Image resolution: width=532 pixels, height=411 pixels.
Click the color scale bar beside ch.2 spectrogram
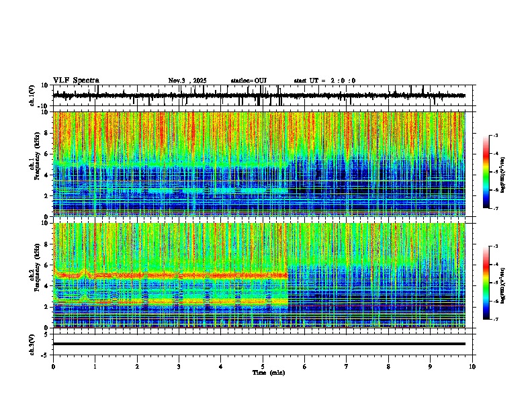486,283
